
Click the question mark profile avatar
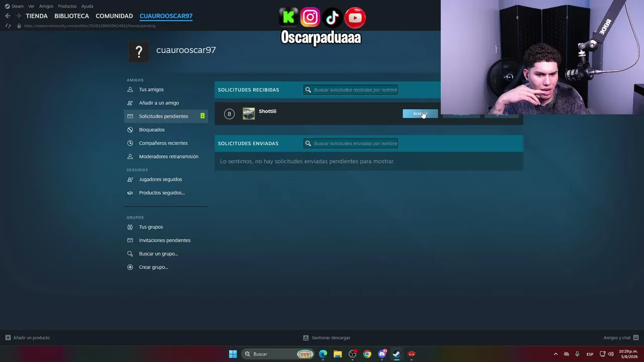(139, 51)
